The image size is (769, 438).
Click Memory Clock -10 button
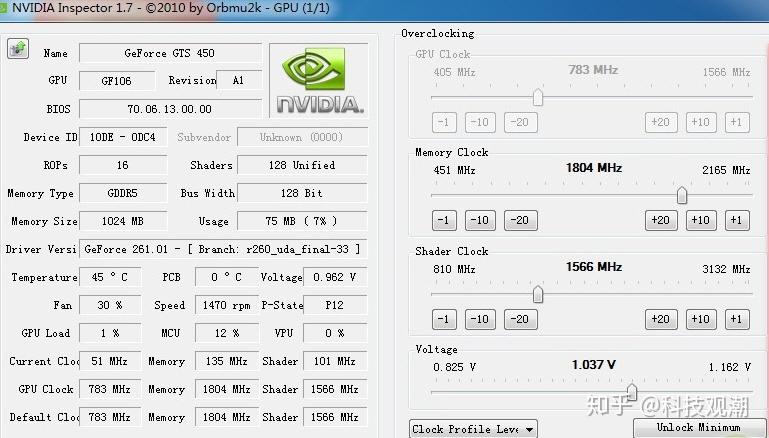coord(480,220)
